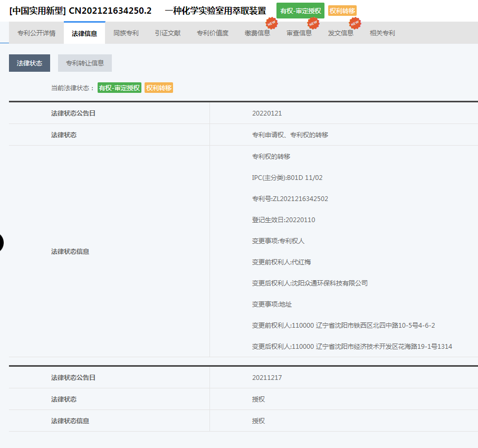Click the 20220121 announcement date cell

point(267,113)
